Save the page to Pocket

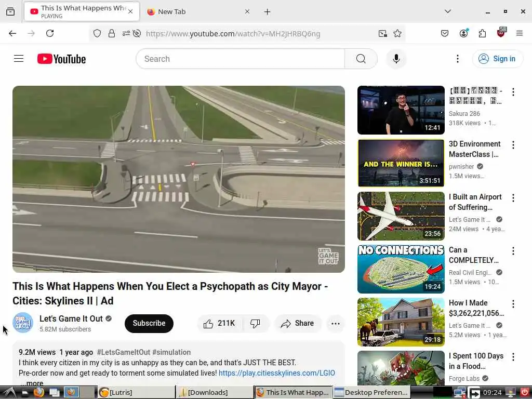click(x=445, y=33)
